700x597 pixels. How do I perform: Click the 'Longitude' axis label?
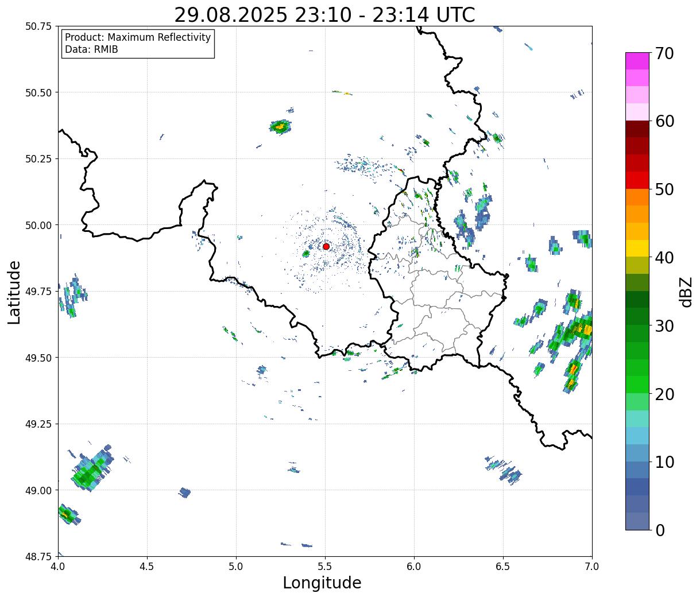(x=322, y=583)
